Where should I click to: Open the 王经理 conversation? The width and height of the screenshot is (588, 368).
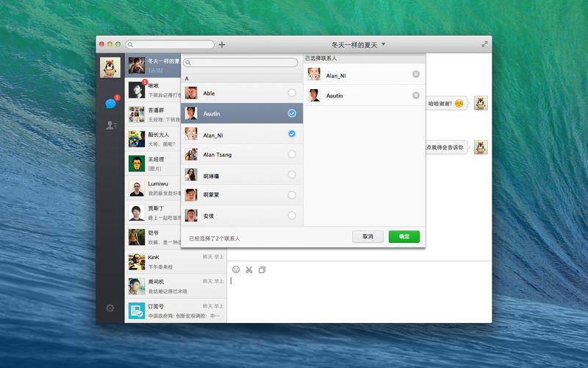153,163
